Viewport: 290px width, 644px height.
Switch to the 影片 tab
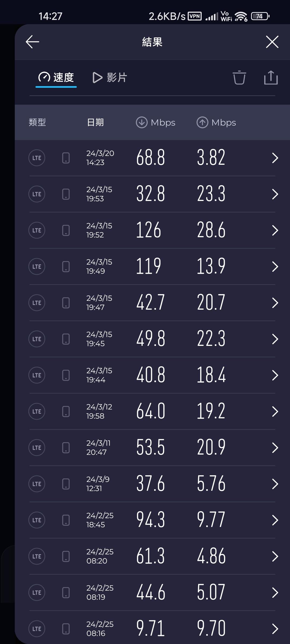(110, 78)
